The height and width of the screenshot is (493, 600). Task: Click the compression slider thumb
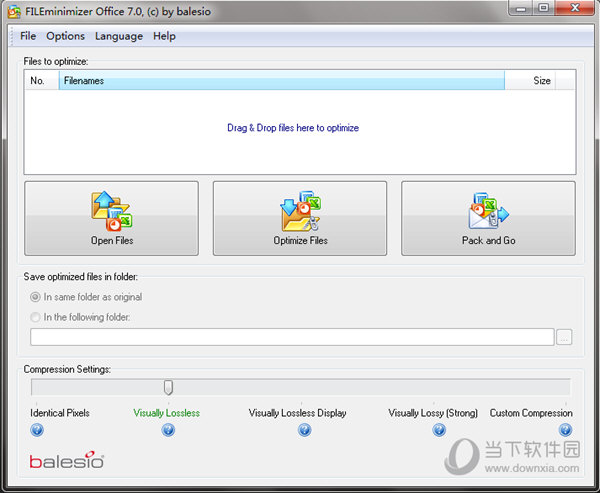coord(168,387)
